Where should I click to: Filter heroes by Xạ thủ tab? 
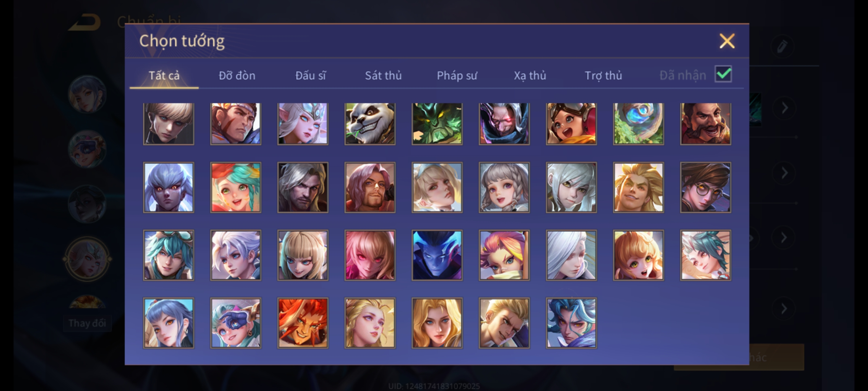pyautogui.click(x=530, y=75)
